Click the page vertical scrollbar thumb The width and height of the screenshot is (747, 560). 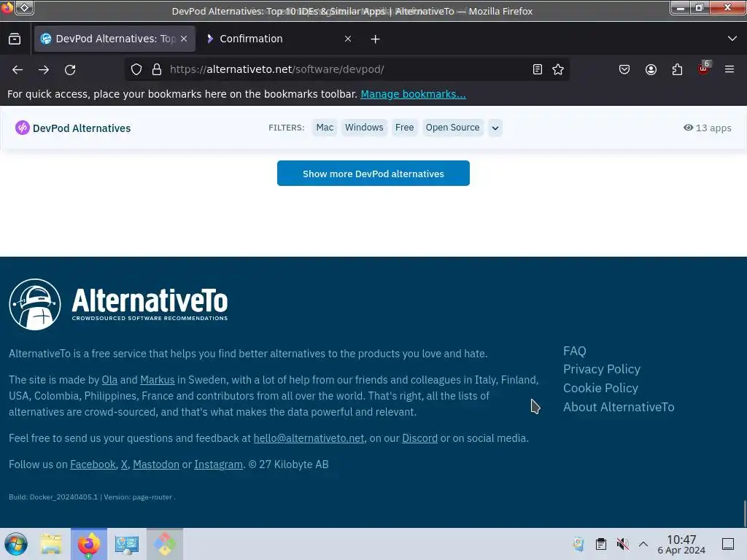click(x=745, y=513)
